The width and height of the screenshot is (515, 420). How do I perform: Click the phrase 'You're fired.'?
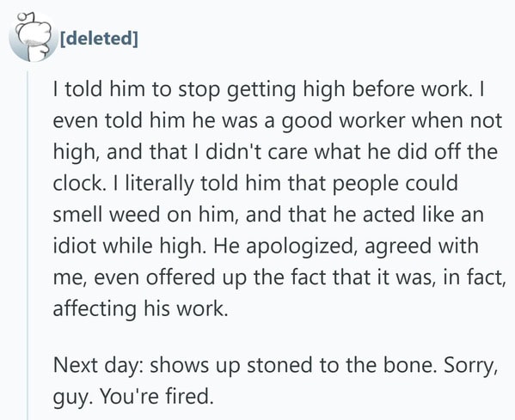tap(156, 396)
